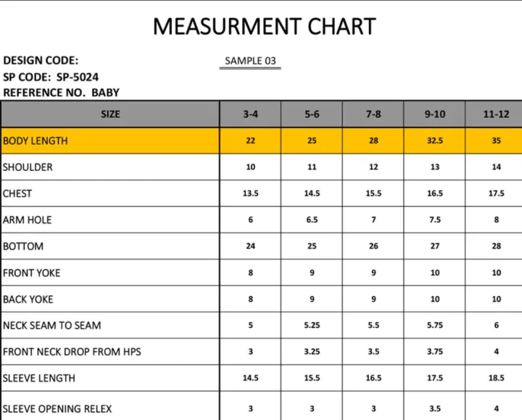The width and height of the screenshot is (522, 420).
Task: Select the SIZE header cell
Action: [110, 114]
